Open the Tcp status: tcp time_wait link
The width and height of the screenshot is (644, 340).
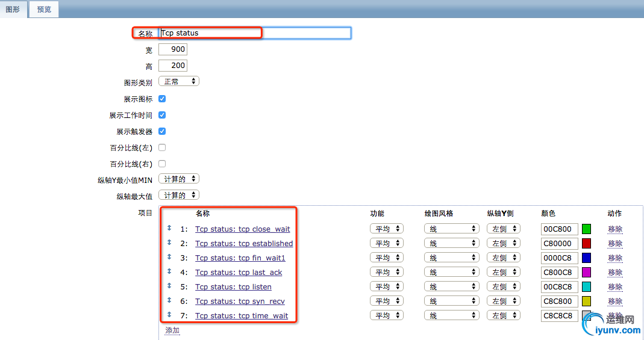coord(242,315)
